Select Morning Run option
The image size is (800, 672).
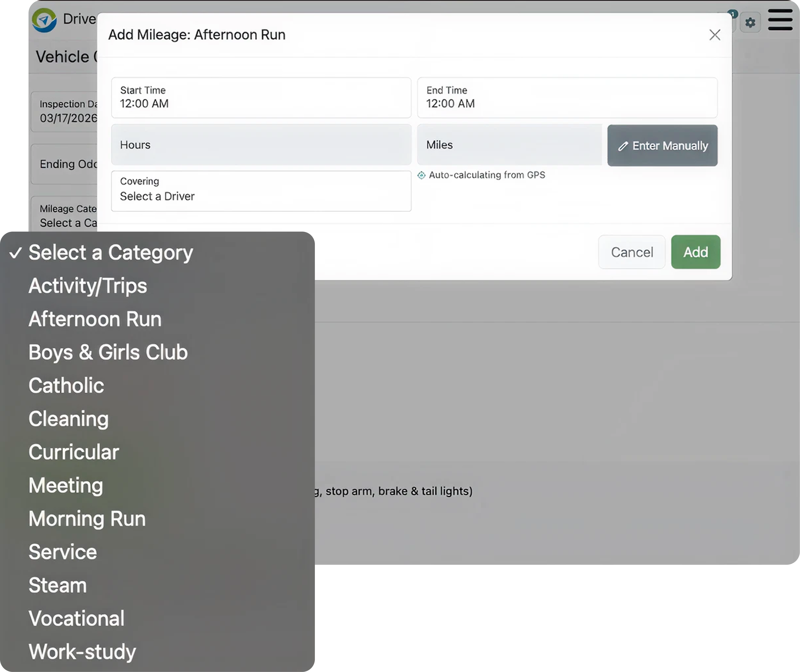point(87,519)
